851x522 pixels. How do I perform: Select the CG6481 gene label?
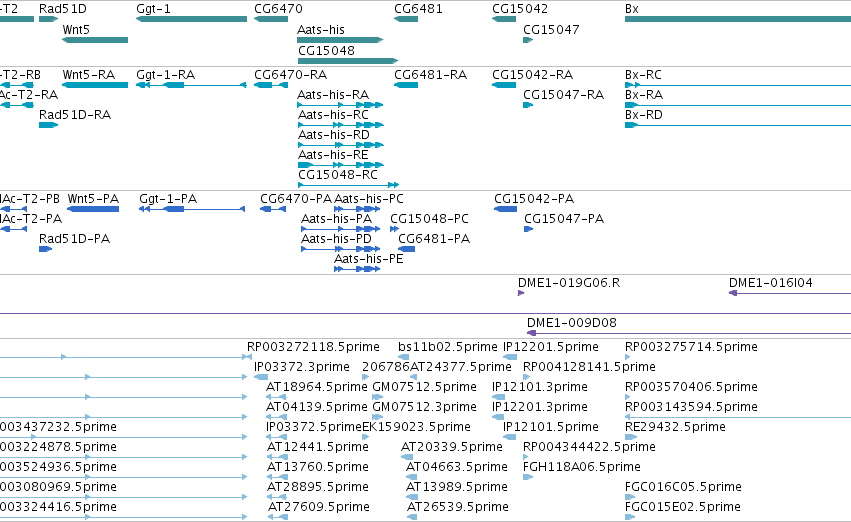[418, 9]
